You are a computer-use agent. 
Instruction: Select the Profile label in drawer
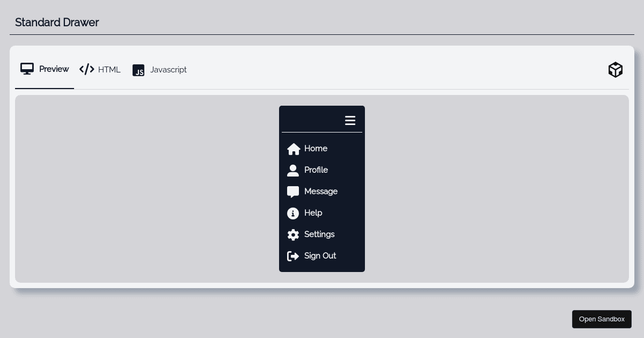(x=316, y=170)
